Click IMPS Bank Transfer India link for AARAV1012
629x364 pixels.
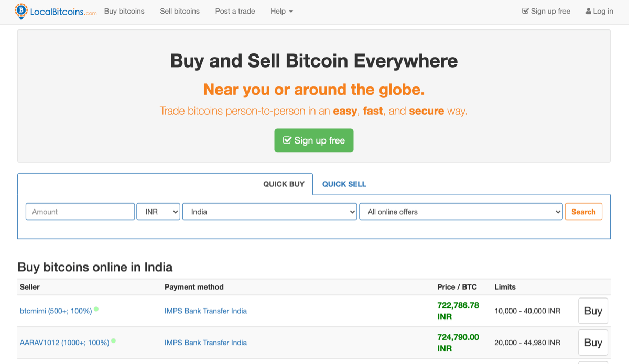click(x=205, y=342)
